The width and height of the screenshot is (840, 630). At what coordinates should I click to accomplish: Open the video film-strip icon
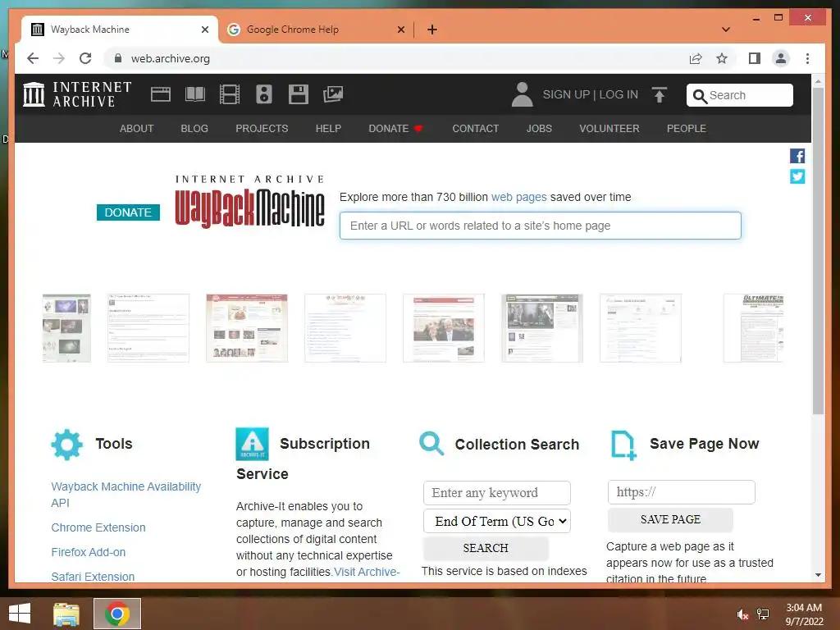tap(230, 95)
